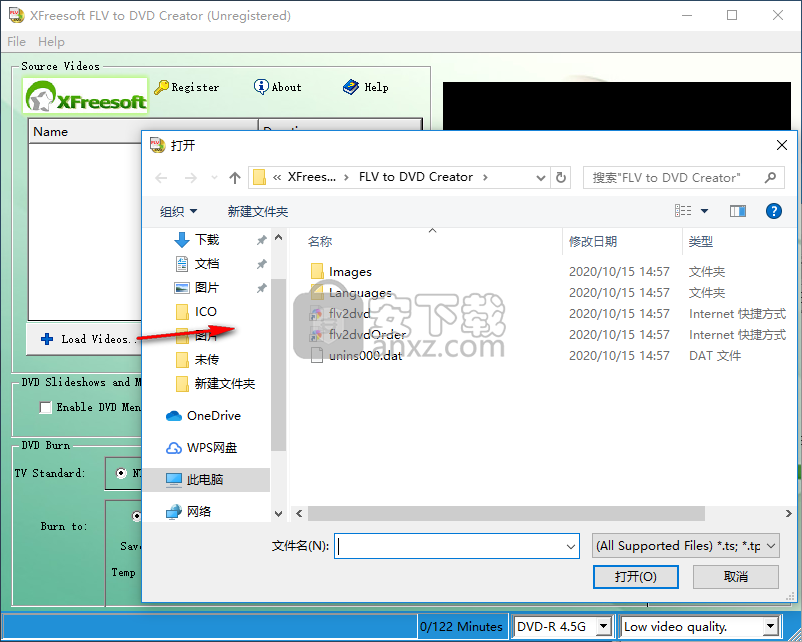Click the Register key icon
Viewport: 802px width, 642px height.
tap(162, 87)
